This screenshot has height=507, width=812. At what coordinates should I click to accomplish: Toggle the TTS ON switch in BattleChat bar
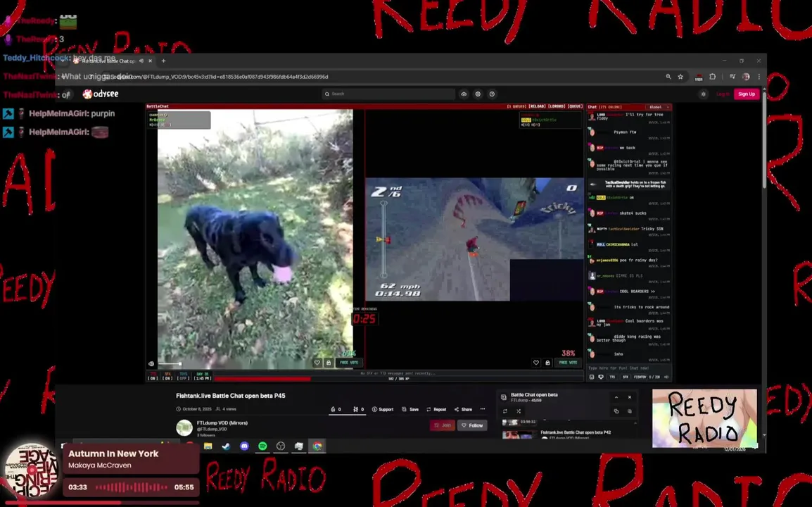(x=153, y=376)
